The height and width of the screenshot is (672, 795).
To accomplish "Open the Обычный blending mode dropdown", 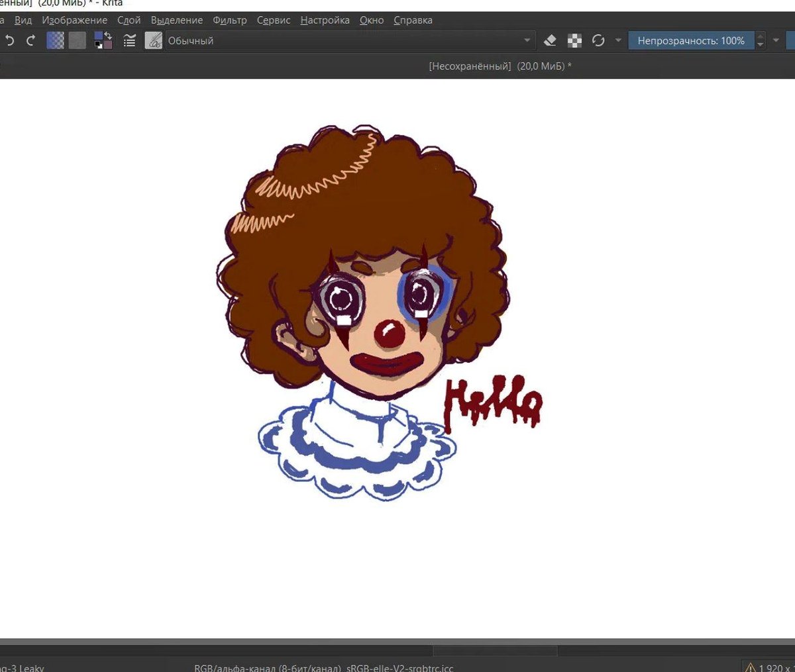I will tap(350, 40).
